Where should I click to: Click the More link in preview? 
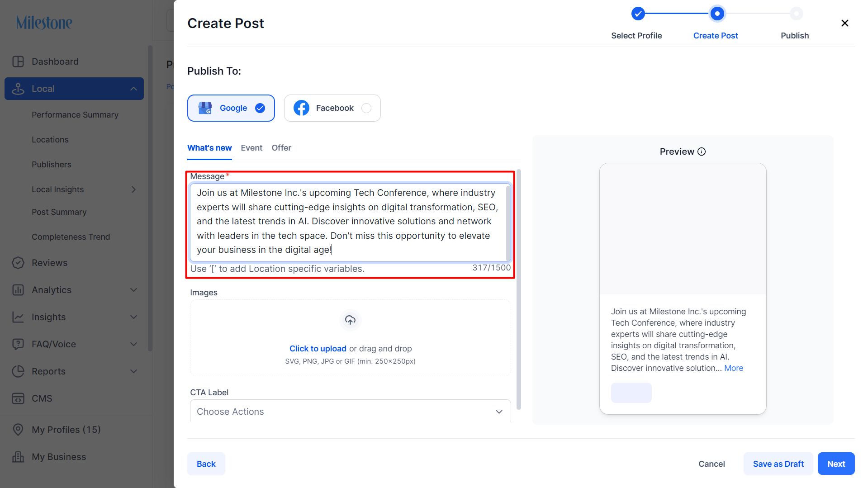[734, 368]
